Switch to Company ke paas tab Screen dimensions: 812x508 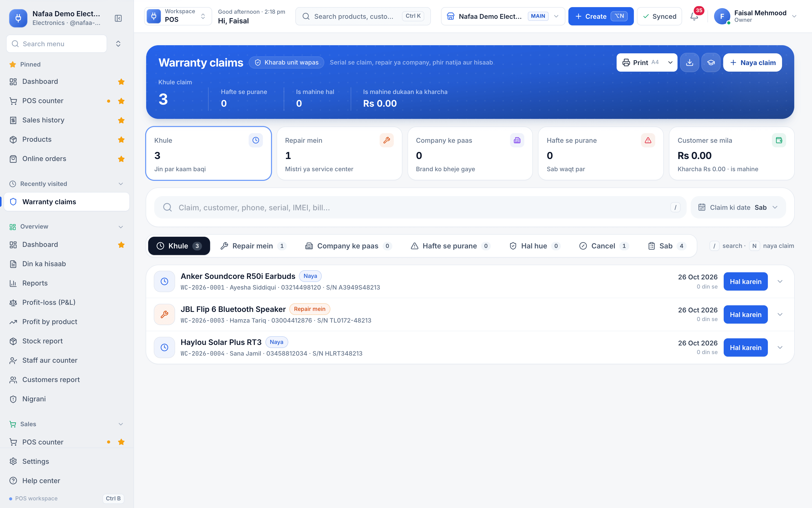click(x=348, y=246)
